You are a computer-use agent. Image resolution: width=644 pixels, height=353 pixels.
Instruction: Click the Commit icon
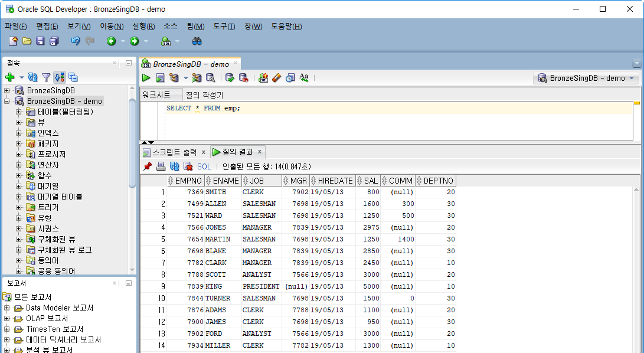pyautogui.click(x=230, y=78)
